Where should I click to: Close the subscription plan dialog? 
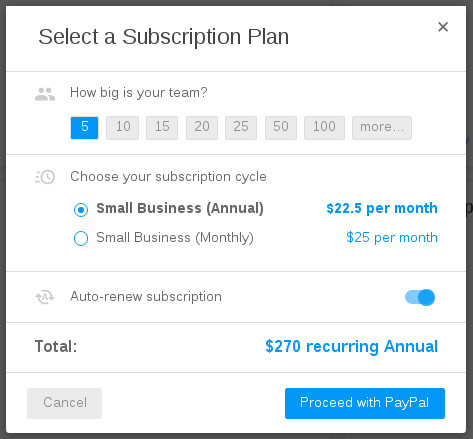tap(443, 27)
